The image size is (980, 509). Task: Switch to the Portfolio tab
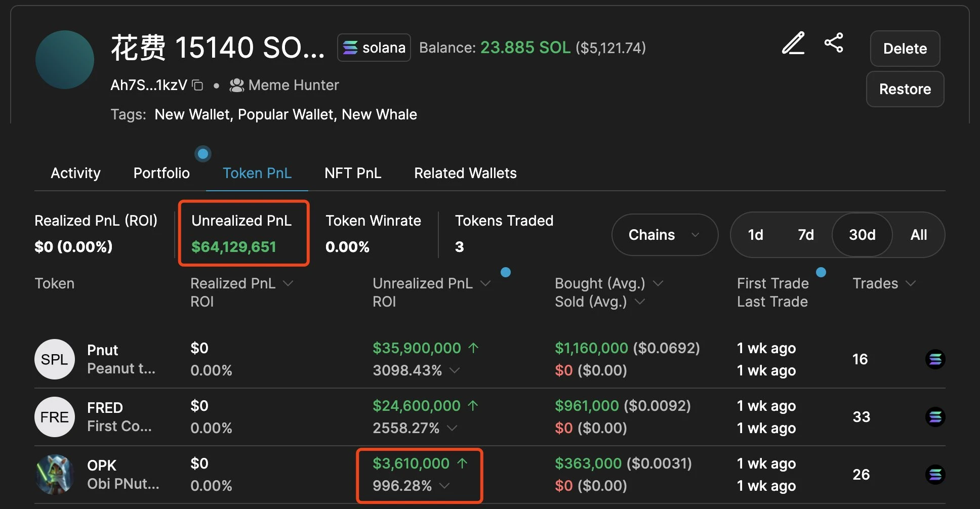click(x=161, y=173)
